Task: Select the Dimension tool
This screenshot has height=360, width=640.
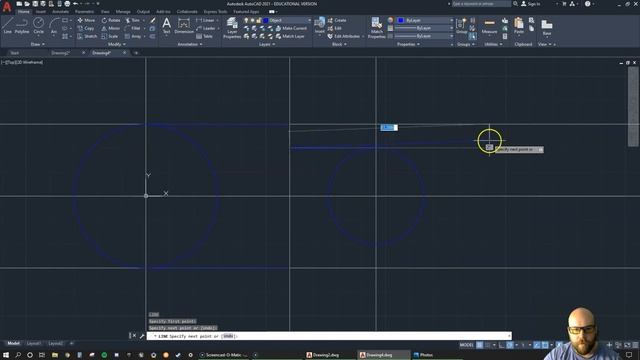Action: click(184, 25)
